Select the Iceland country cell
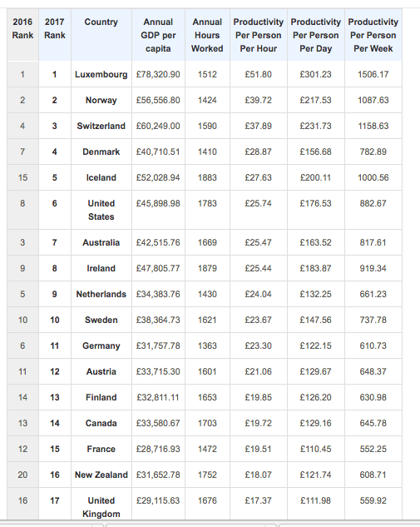Screen dimensions: 420x527 (x=101, y=177)
